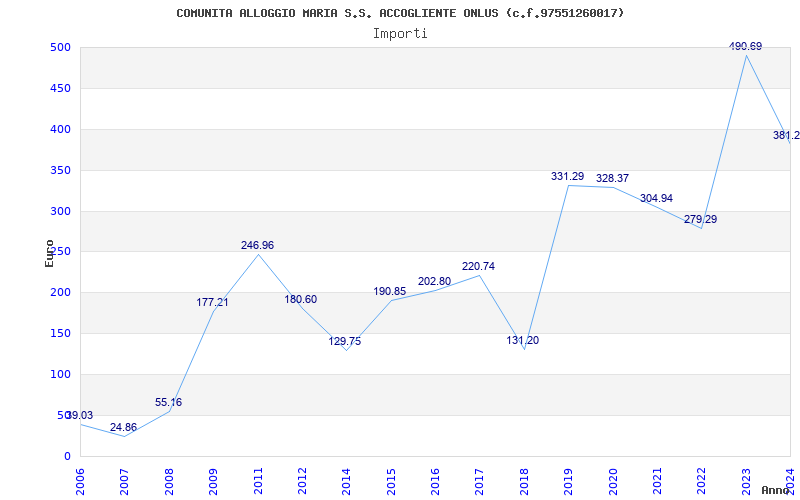Screen dimensions: 800x500
Task: Select the 200 y-axis tick label
Action: tap(60, 293)
